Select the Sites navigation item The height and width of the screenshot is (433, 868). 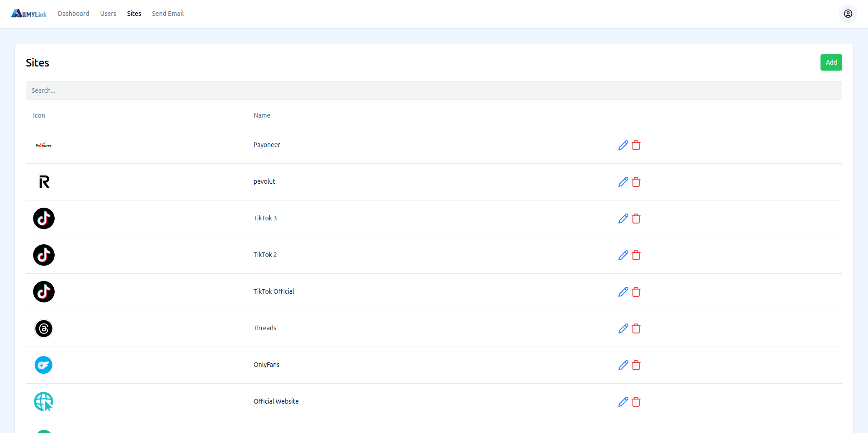tap(134, 14)
